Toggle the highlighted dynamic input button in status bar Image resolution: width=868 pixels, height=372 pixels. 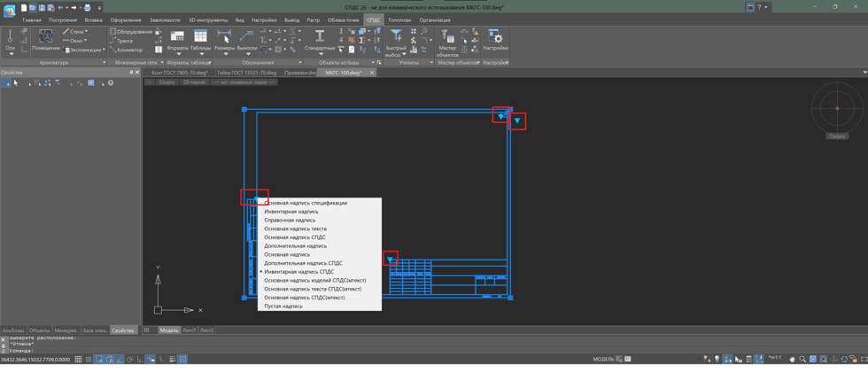coord(151,360)
